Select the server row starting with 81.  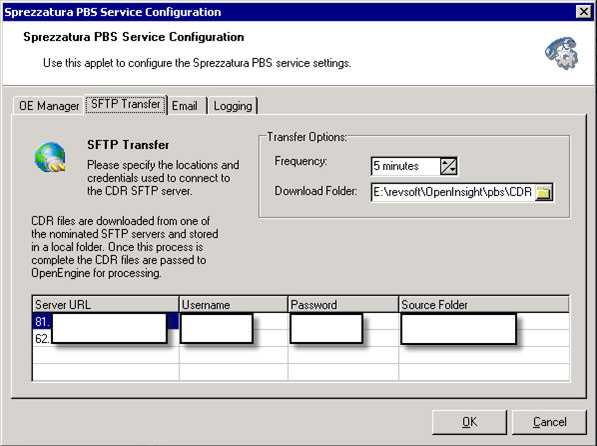(x=301, y=321)
